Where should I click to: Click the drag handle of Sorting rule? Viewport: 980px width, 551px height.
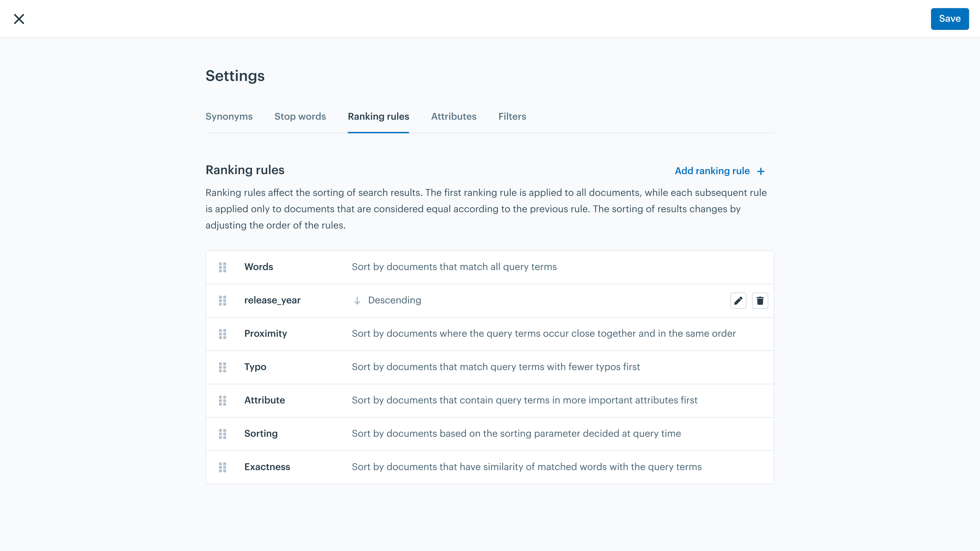pos(222,434)
